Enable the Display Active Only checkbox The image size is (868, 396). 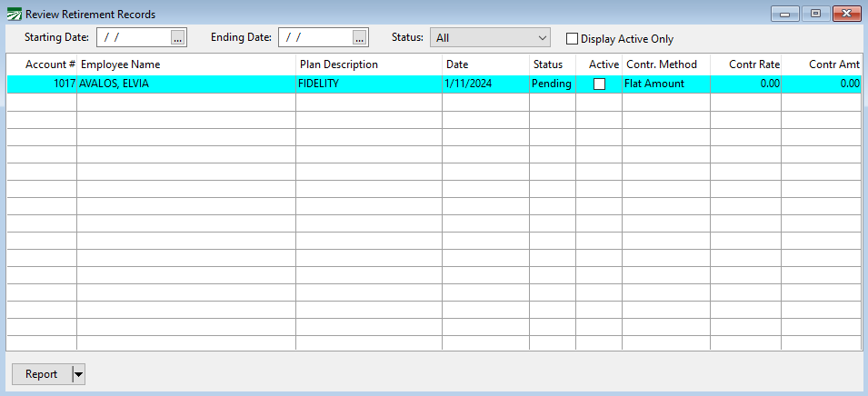(x=572, y=39)
